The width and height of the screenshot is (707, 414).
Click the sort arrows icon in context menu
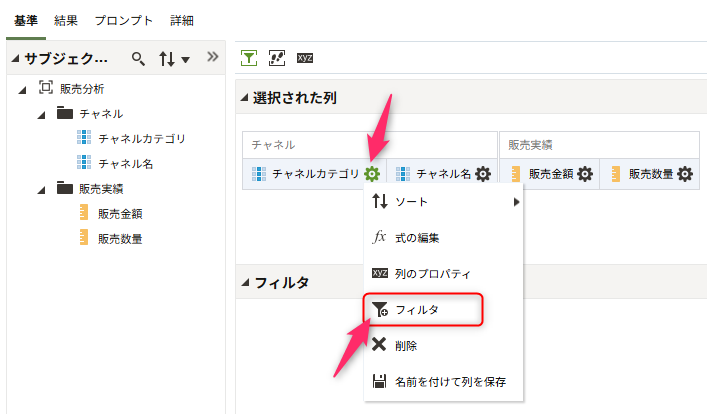click(x=380, y=201)
